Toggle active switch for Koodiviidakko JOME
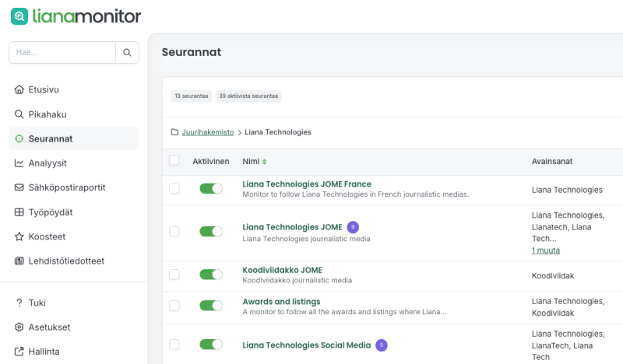623x364 pixels. click(x=211, y=275)
